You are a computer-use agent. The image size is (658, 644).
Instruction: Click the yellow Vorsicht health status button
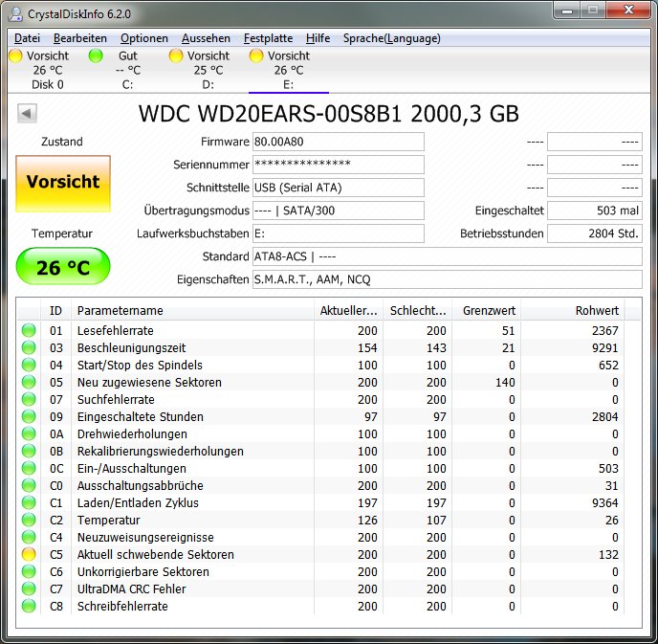click(63, 184)
